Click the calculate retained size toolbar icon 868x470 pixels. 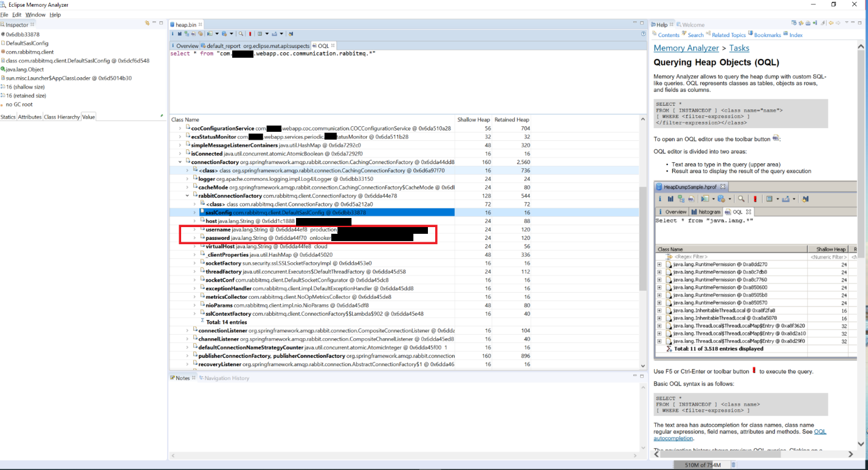[x=291, y=33]
